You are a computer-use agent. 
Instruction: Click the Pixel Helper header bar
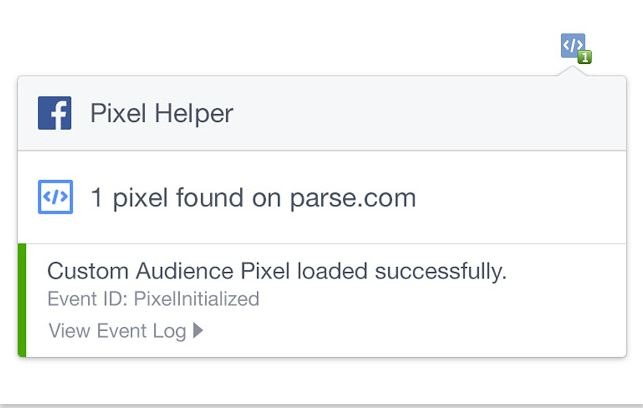[322, 113]
